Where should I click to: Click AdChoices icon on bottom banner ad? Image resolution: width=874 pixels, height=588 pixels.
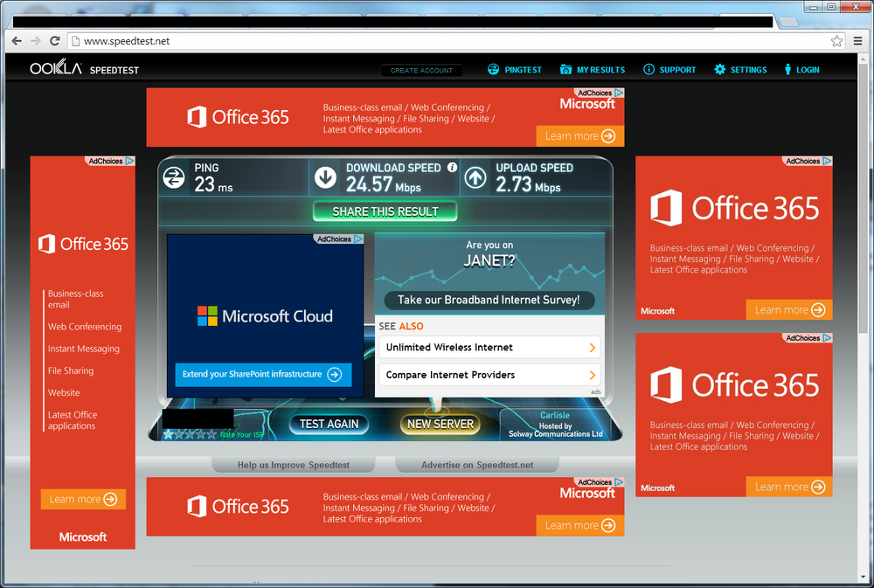pyautogui.click(x=619, y=482)
